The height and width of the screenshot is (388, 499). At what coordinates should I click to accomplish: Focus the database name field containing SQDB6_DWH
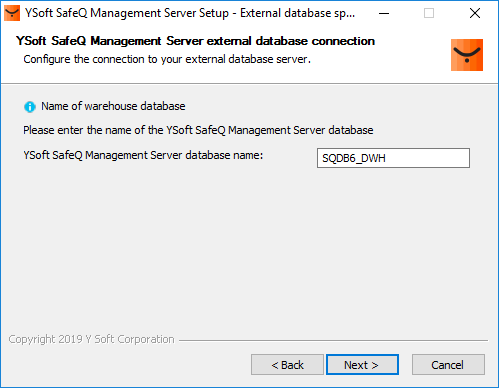click(x=393, y=158)
